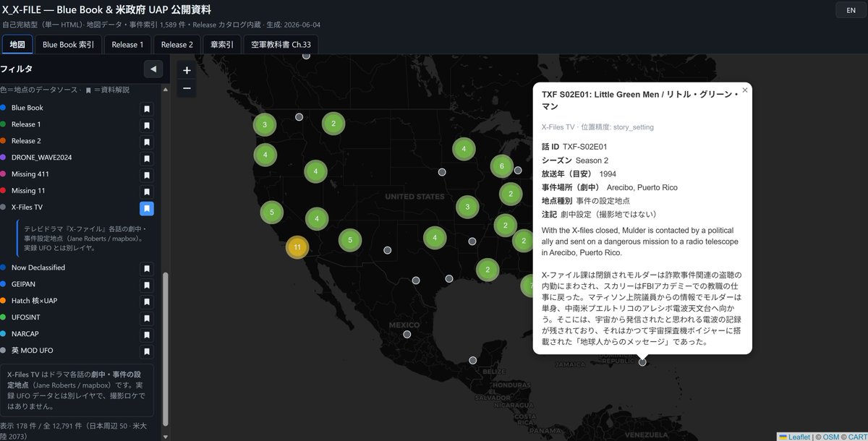This screenshot has height=441, width=868.
Task: Zoom in the map with plus button
Action: (187, 70)
